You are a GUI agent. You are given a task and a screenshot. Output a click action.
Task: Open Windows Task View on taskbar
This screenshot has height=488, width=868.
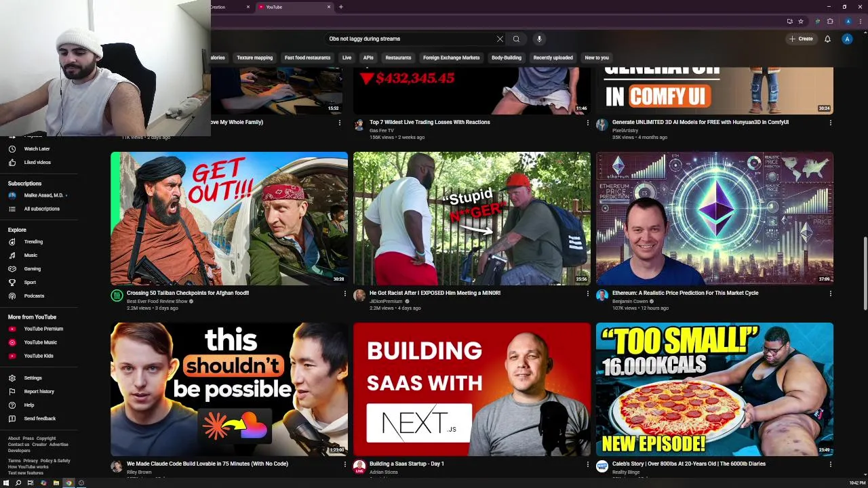point(31,483)
